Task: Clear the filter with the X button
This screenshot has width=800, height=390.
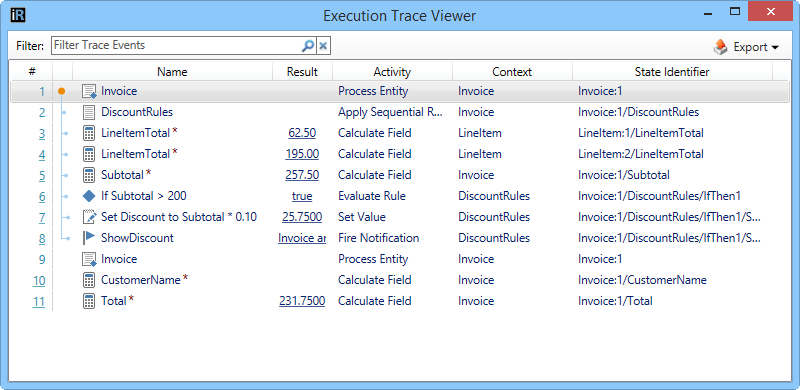Action: (x=323, y=46)
